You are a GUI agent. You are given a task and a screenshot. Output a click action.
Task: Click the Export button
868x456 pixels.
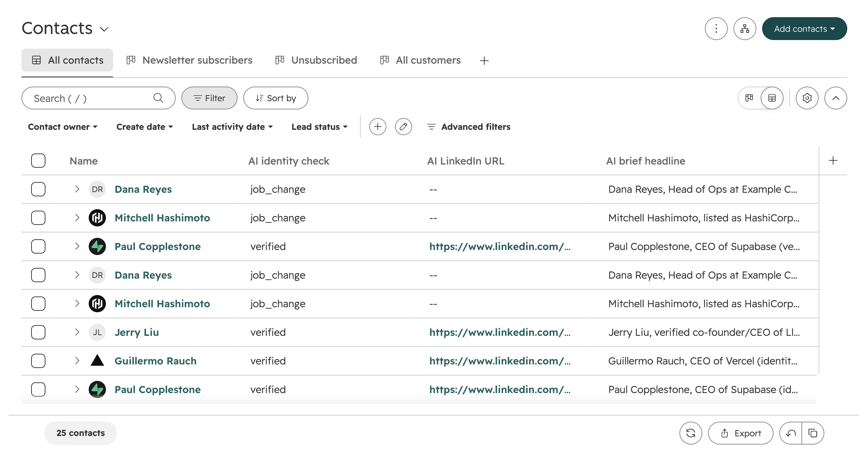(x=740, y=433)
